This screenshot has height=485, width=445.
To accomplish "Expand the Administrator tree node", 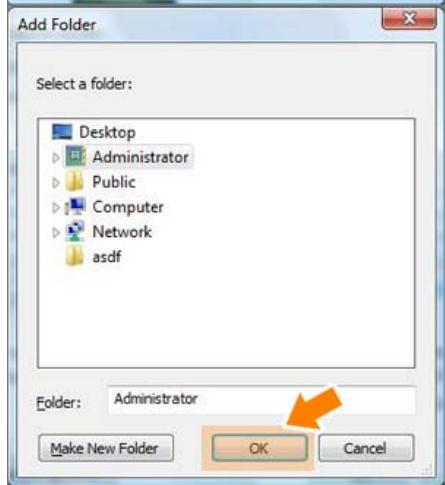I will [56, 157].
